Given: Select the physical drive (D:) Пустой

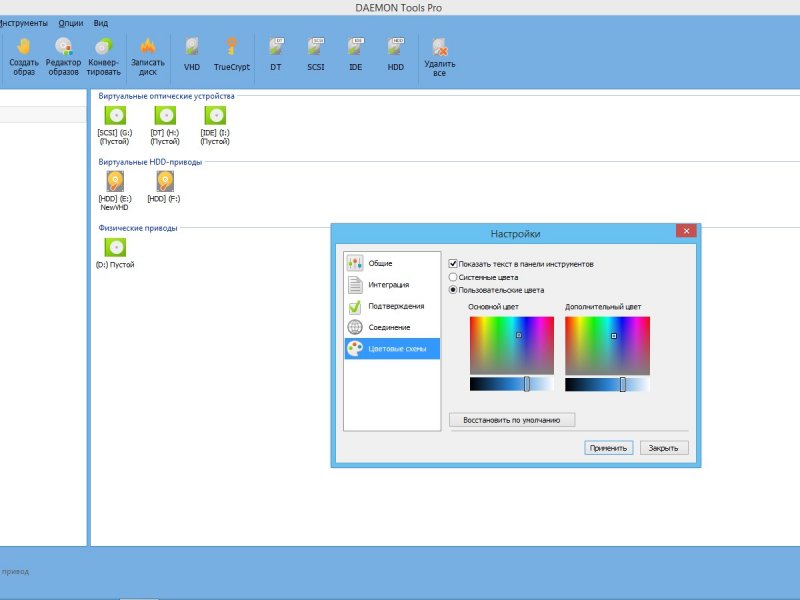Looking at the screenshot, I should 115,253.
